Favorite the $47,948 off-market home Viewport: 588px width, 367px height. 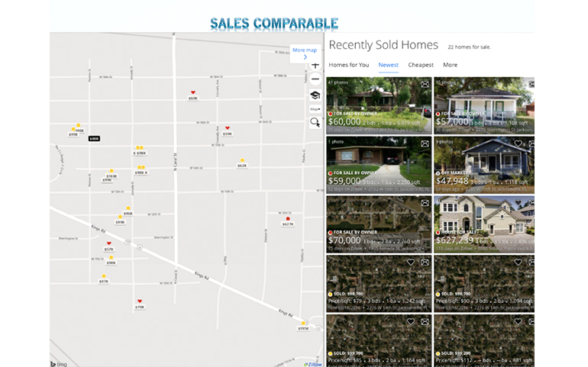[x=519, y=143]
